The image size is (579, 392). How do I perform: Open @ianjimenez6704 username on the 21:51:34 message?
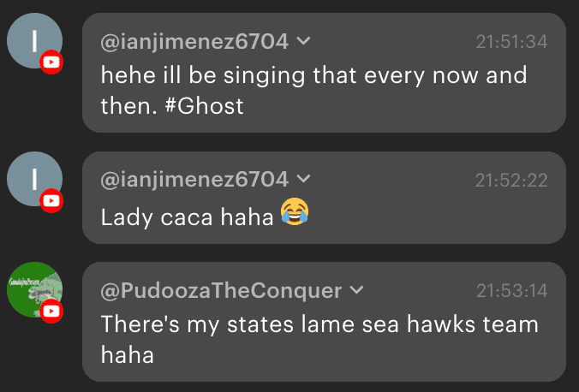click(x=194, y=40)
